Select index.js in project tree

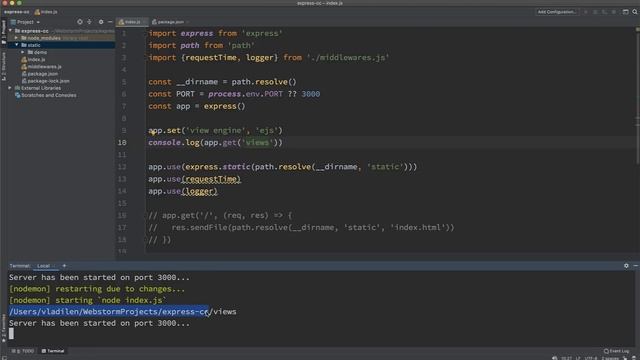pos(33,60)
